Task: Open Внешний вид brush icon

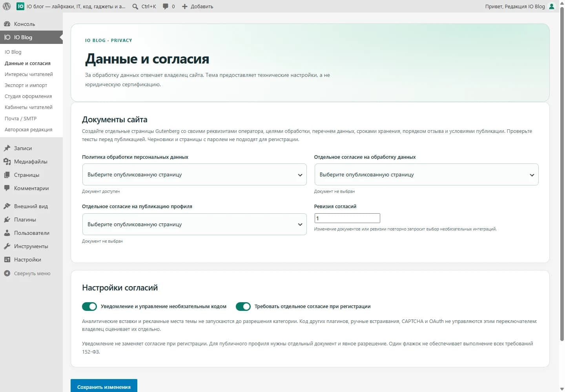Action: (7, 206)
